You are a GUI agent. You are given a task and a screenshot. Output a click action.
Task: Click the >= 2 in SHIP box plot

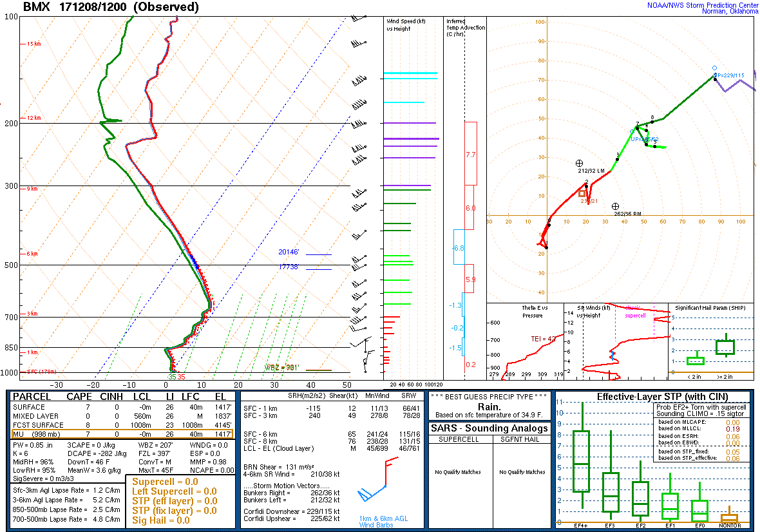point(726,346)
